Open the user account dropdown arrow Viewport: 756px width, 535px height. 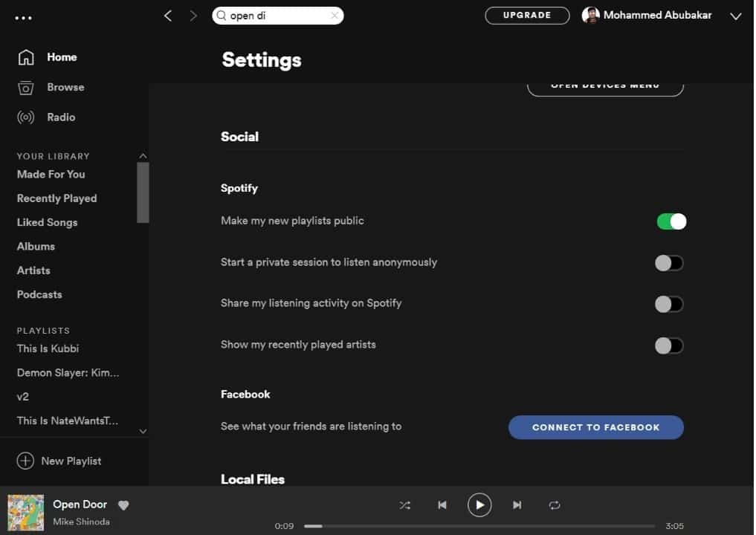click(x=736, y=16)
